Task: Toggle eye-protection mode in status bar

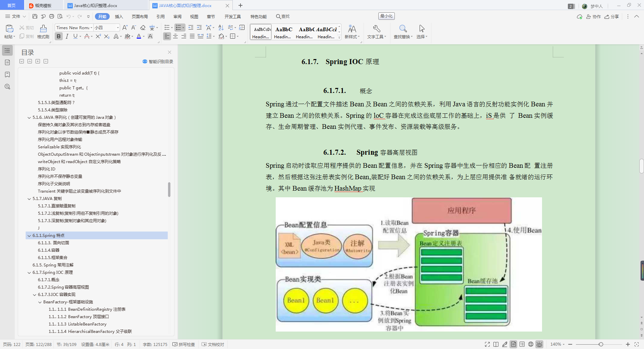Action: click(539, 344)
